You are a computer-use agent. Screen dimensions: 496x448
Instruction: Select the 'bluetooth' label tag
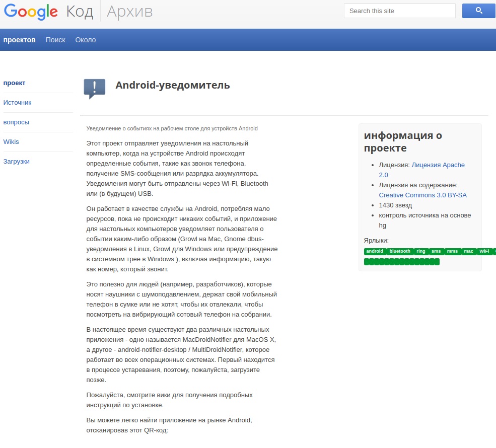400,251
